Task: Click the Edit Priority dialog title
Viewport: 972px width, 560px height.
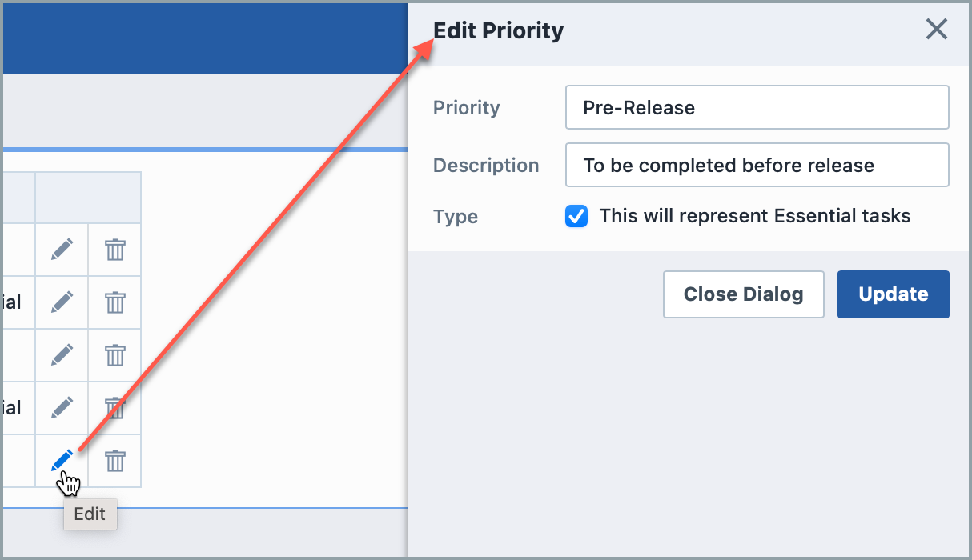Action: [x=498, y=30]
